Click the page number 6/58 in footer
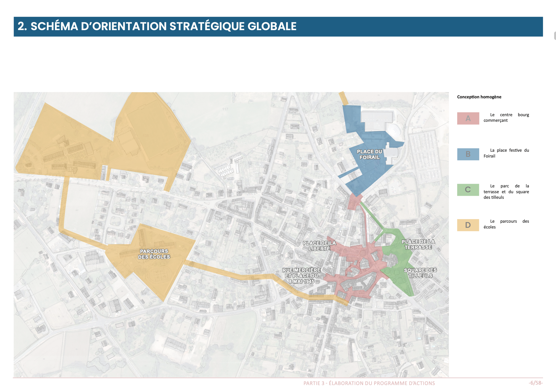556x392 pixels. [x=535, y=383]
